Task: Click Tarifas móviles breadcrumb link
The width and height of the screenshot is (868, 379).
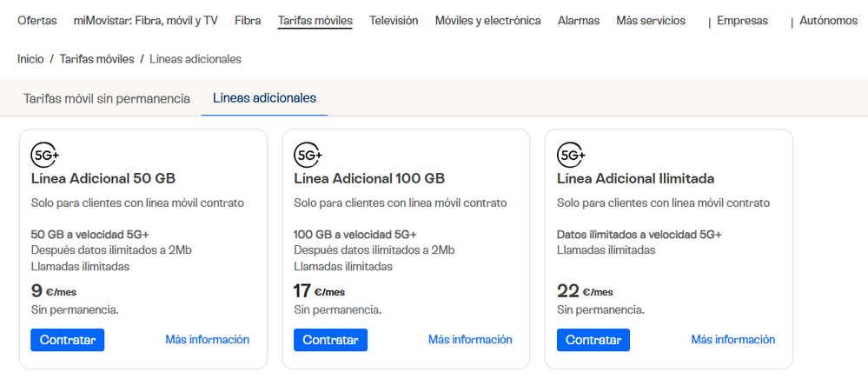Action: point(96,59)
